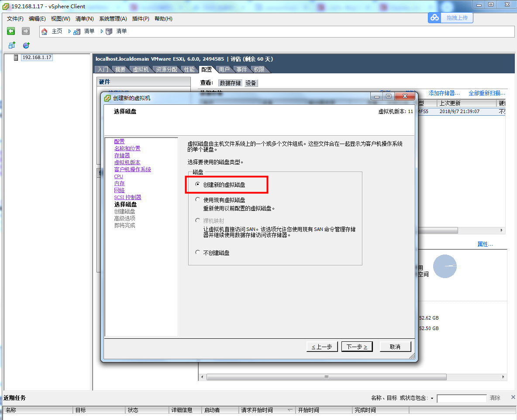
Task: Click the Devices view button
Action: (251, 83)
